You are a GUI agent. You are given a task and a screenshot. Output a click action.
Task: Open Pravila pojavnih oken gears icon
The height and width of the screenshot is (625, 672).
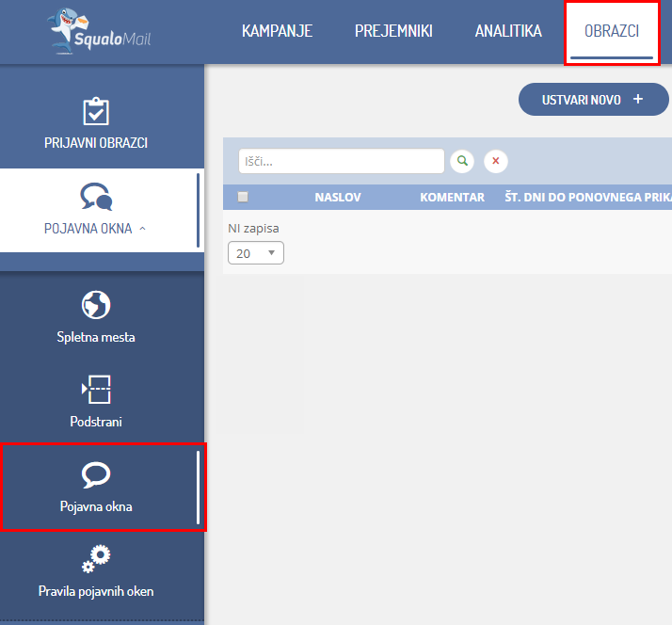tap(96, 559)
